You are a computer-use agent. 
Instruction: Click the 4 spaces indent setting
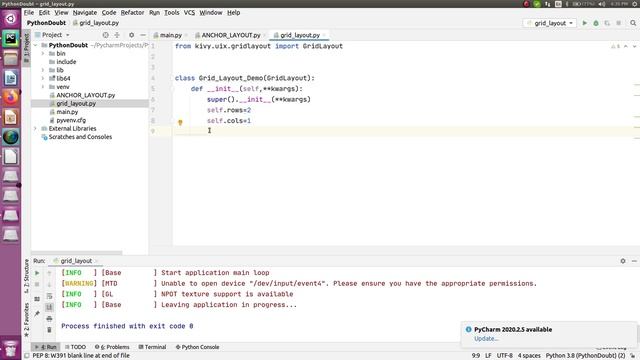coord(529,356)
